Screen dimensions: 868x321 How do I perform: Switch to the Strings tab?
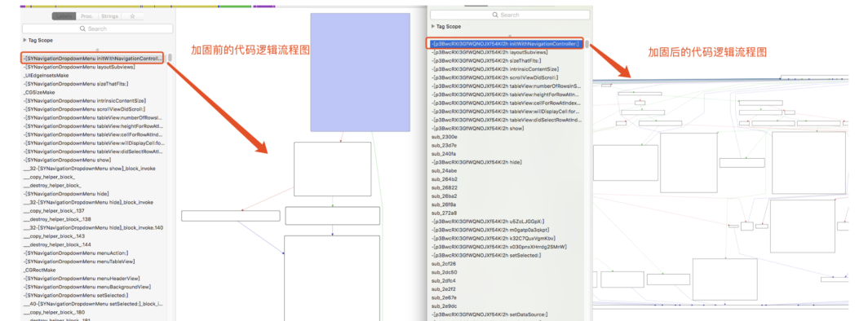(x=109, y=16)
